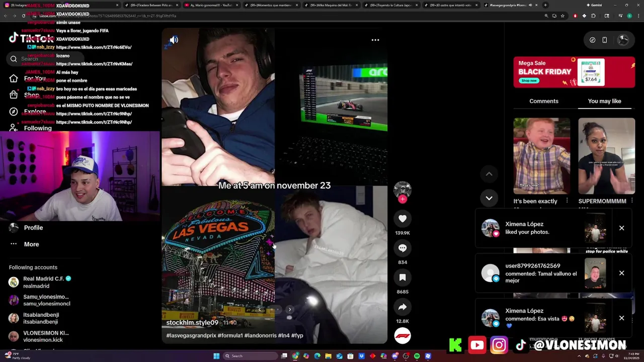Open the coin icon in TikTok header

pos(592,40)
